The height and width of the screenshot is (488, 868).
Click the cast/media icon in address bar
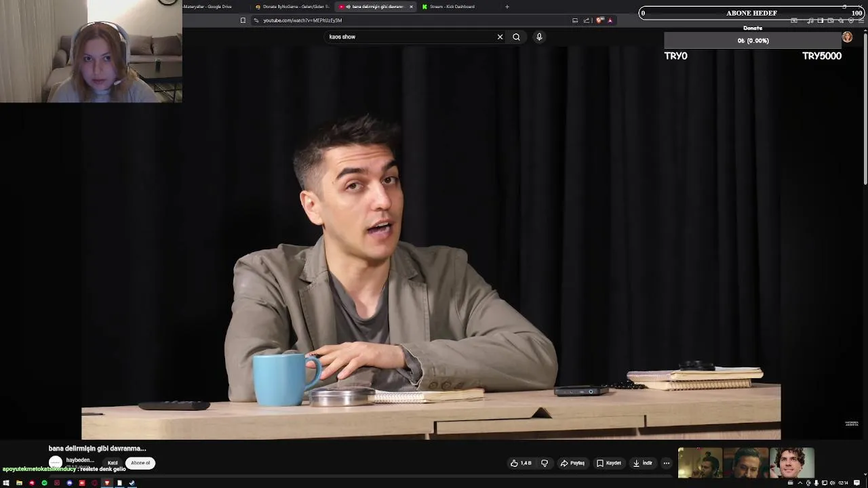click(x=575, y=20)
